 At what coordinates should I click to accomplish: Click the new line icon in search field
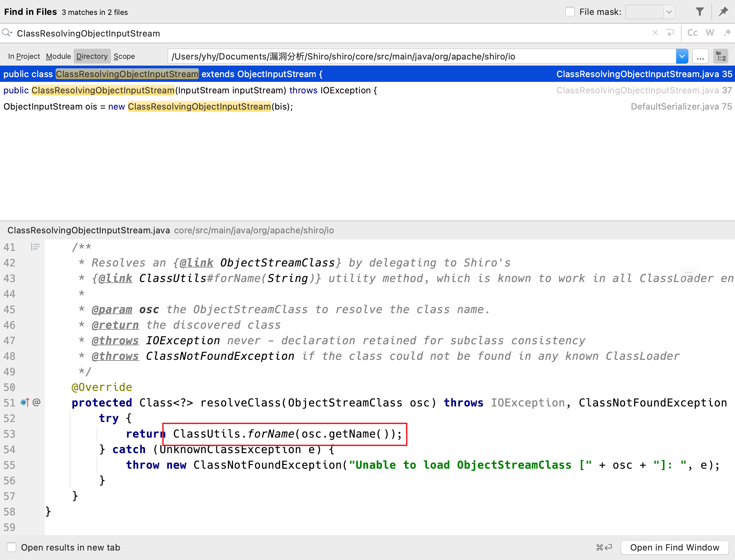[x=670, y=33]
